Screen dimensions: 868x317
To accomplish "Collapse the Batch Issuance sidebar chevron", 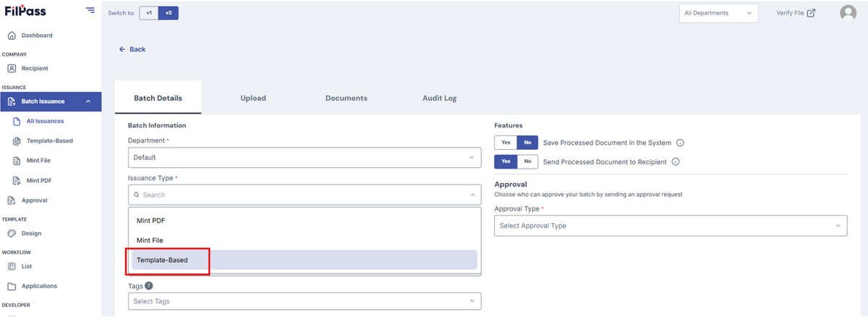I will pyautogui.click(x=88, y=101).
